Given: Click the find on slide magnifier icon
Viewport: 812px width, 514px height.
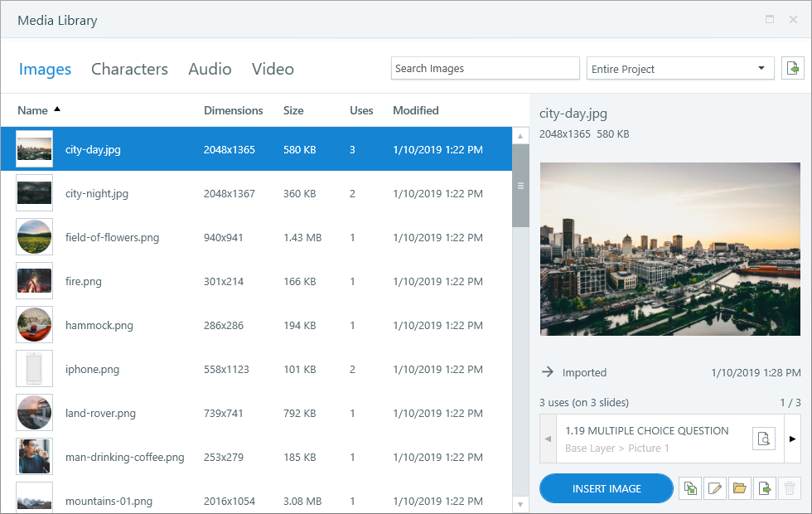Looking at the screenshot, I should [x=763, y=439].
